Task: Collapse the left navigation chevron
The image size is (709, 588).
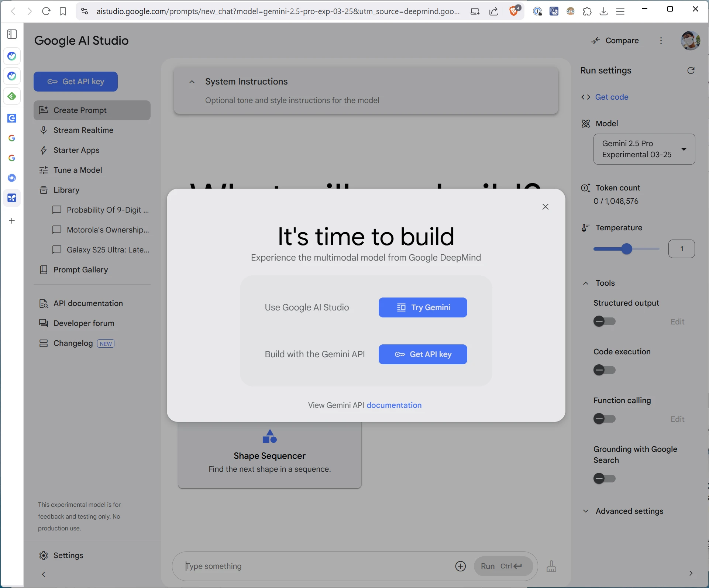Action: point(44,574)
